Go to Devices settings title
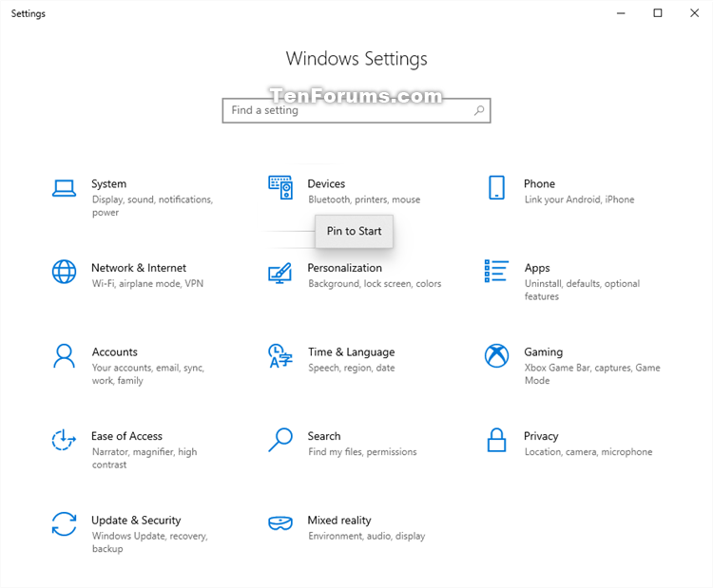 click(x=326, y=184)
